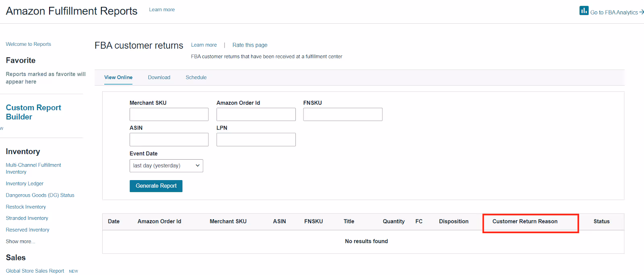Open the Reserved Inventory report
Viewport: 644px width, 275px height.
click(x=27, y=230)
